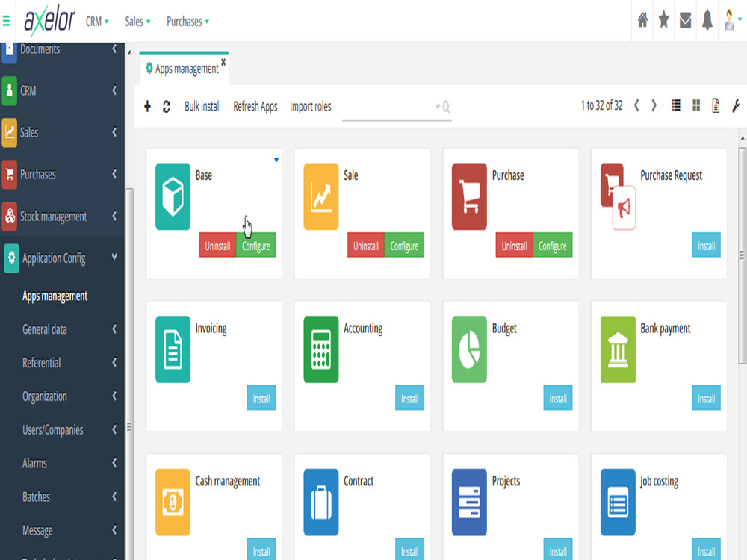The width and height of the screenshot is (747, 560).
Task: Open the search field advanced dropdown arrow
Action: click(437, 107)
